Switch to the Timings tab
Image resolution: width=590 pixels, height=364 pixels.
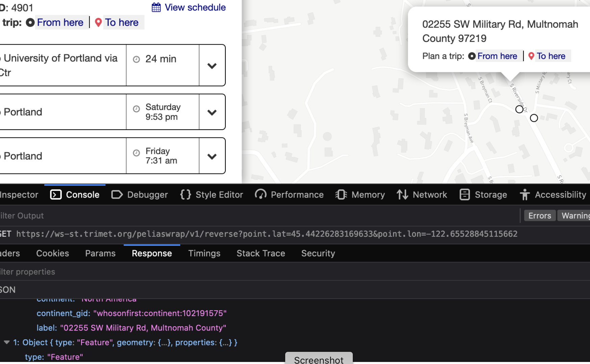[204, 253]
